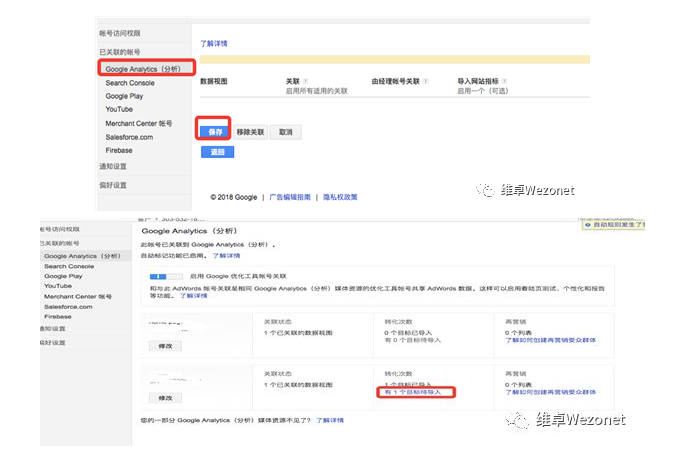Click the help icon beside 导入网站指标 header
Viewport: 673px width, 455px height.
[504, 81]
